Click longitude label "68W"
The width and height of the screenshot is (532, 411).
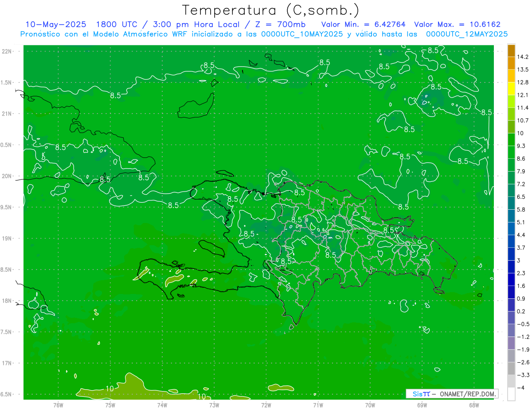click(473, 405)
